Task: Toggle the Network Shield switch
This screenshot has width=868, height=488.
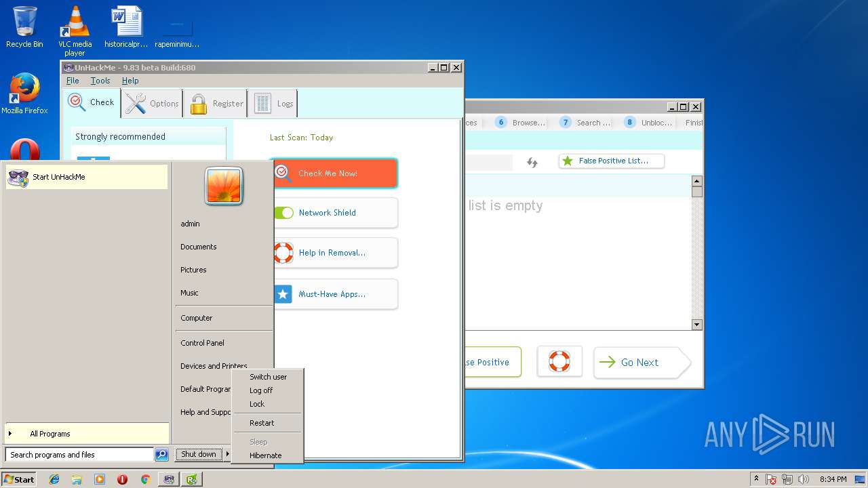Action: pyautogui.click(x=283, y=213)
